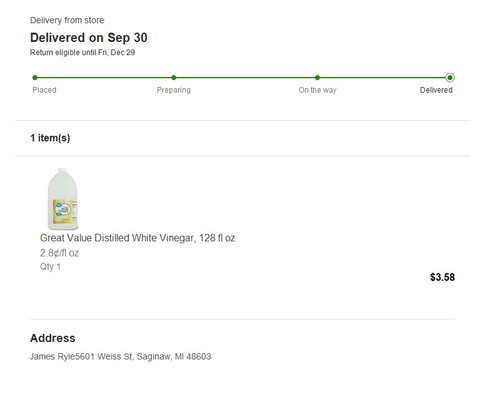Click the Placed step label
This screenshot has width=500, height=404.
(44, 90)
